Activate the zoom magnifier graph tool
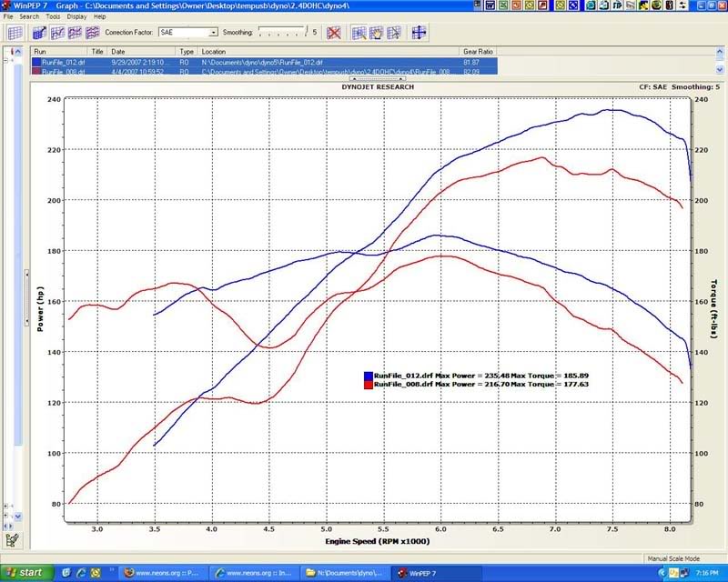Screen dimensions: 728x582 (359, 33)
